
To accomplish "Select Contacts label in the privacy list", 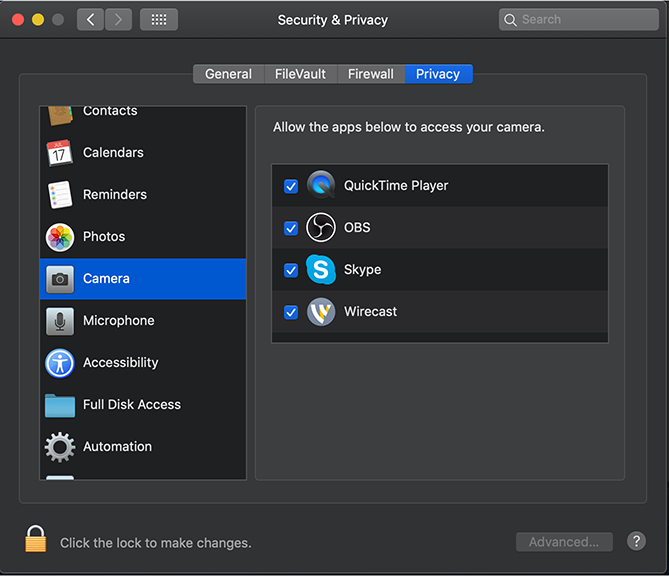I will pos(110,111).
